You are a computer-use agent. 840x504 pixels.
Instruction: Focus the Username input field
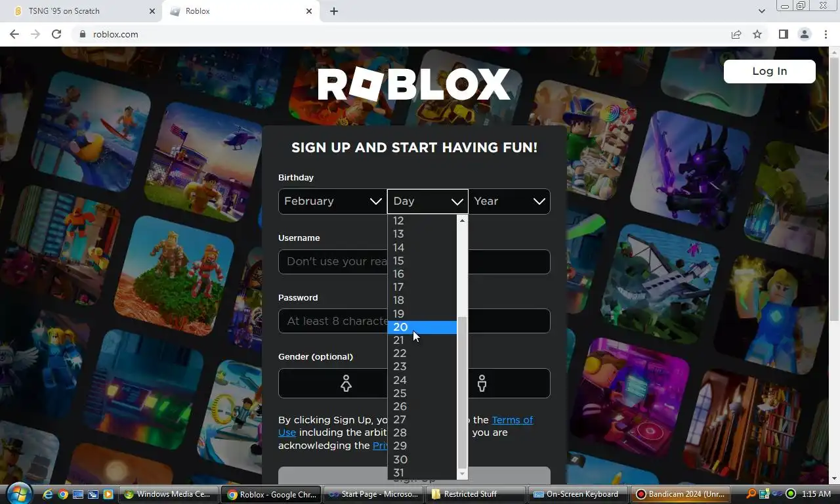pyautogui.click(x=414, y=261)
